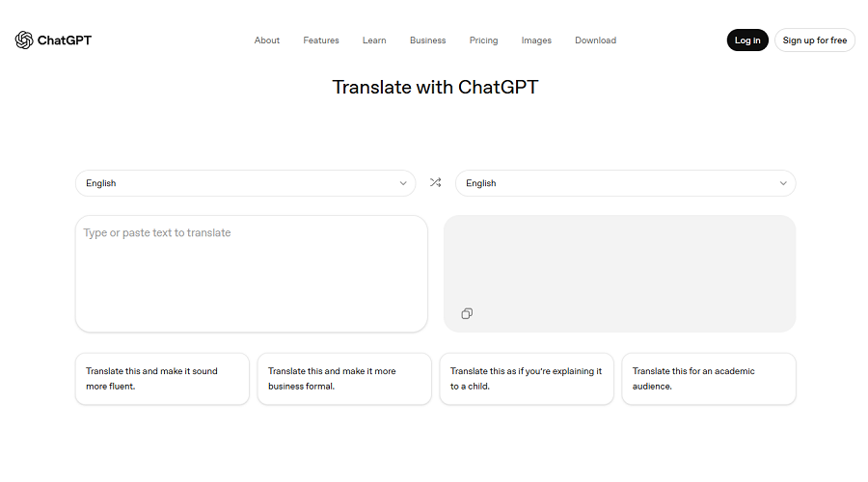Expand the target language dropdown
Image resolution: width=868 pixels, height=482 pixels.
pos(625,183)
